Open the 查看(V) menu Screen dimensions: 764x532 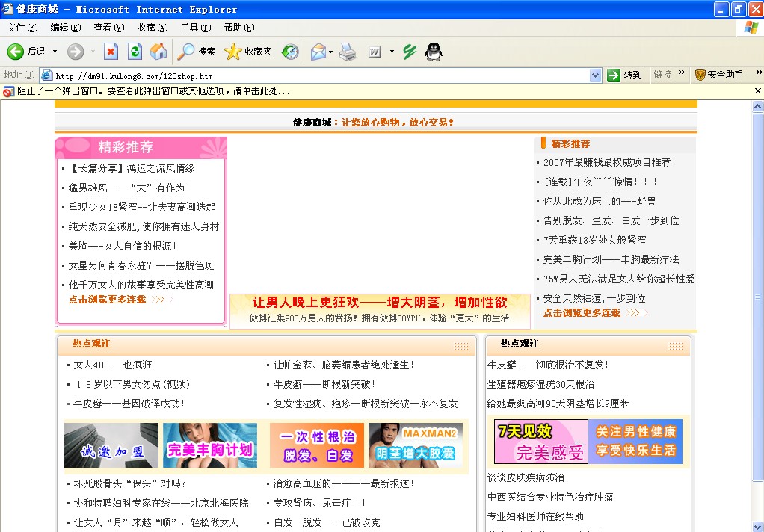[x=109, y=28]
